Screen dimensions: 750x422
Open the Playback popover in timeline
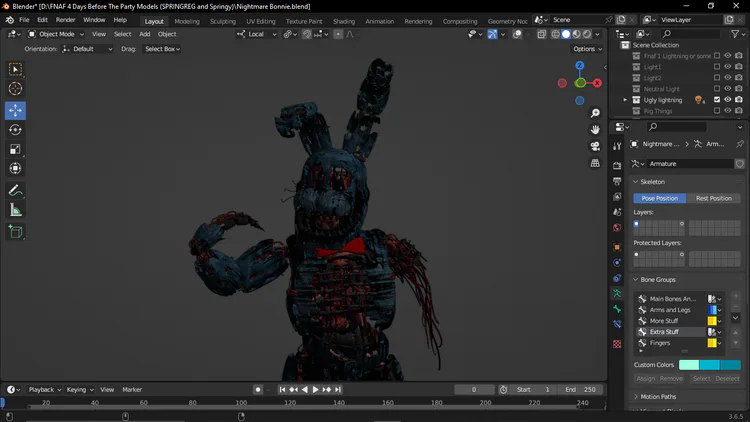[44, 389]
